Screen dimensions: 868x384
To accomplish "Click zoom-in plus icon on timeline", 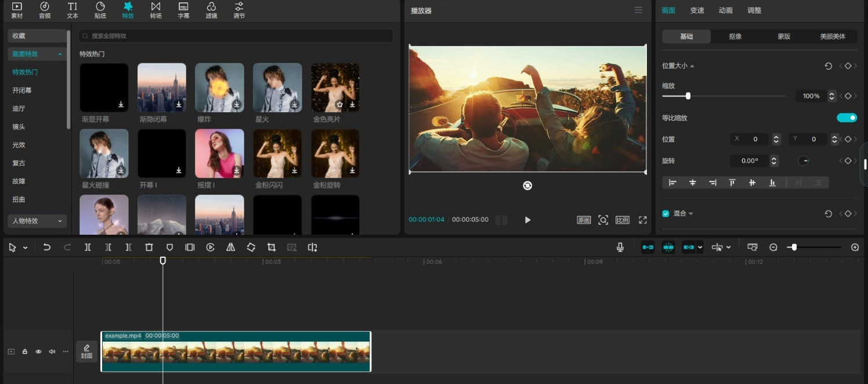I will 855,247.
